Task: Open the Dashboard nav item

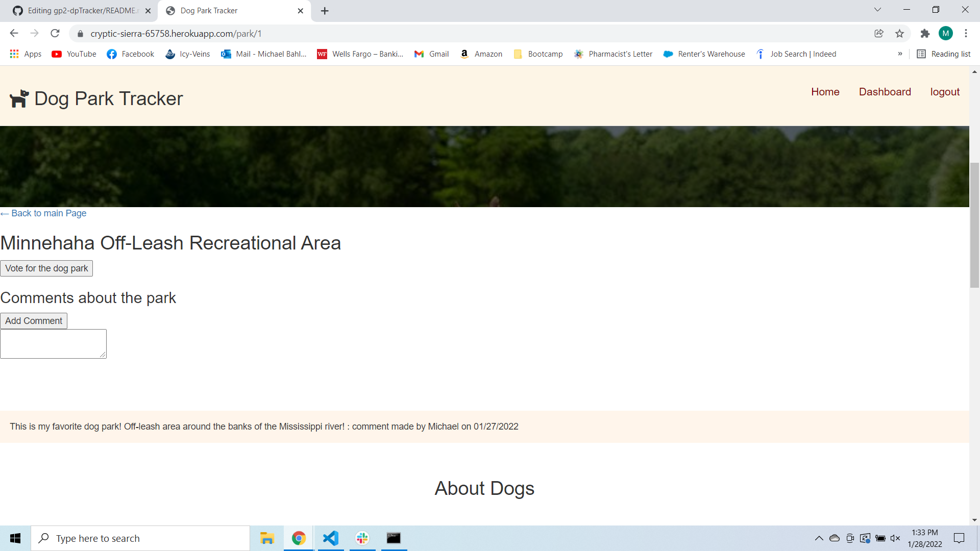Action: coord(885,92)
